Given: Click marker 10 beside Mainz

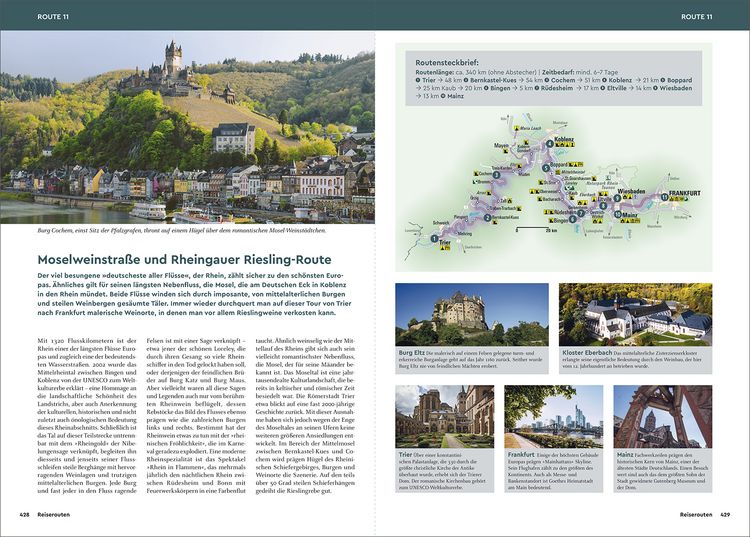Looking at the screenshot, I should pyautogui.click(x=618, y=215).
